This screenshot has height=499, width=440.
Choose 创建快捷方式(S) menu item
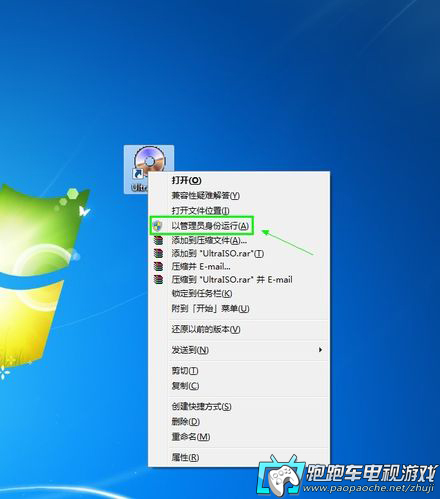coord(239,406)
